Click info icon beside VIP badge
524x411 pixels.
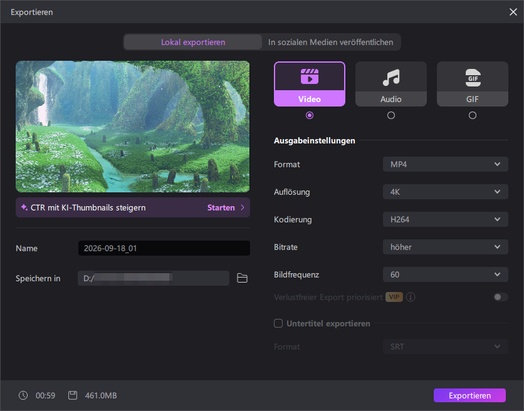(x=410, y=297)
